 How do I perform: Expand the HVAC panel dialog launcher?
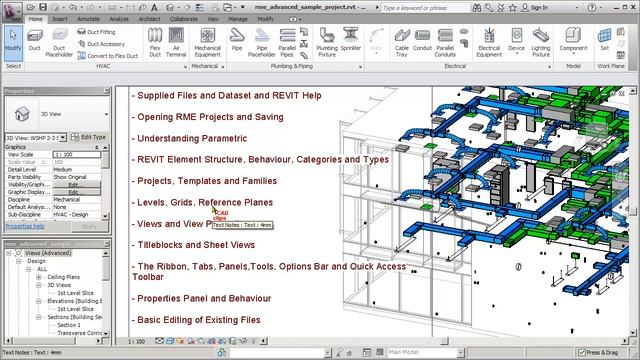[x=185, y=67]
